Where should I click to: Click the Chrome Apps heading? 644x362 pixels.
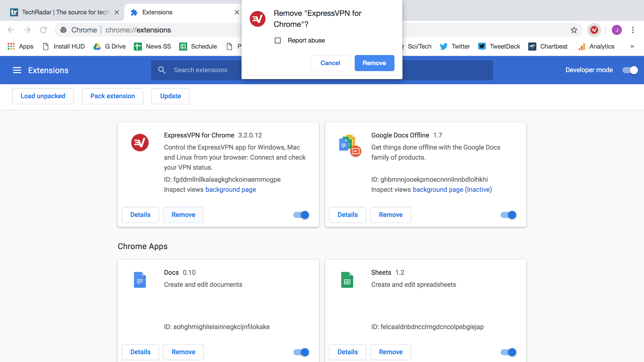pos(143,246)
